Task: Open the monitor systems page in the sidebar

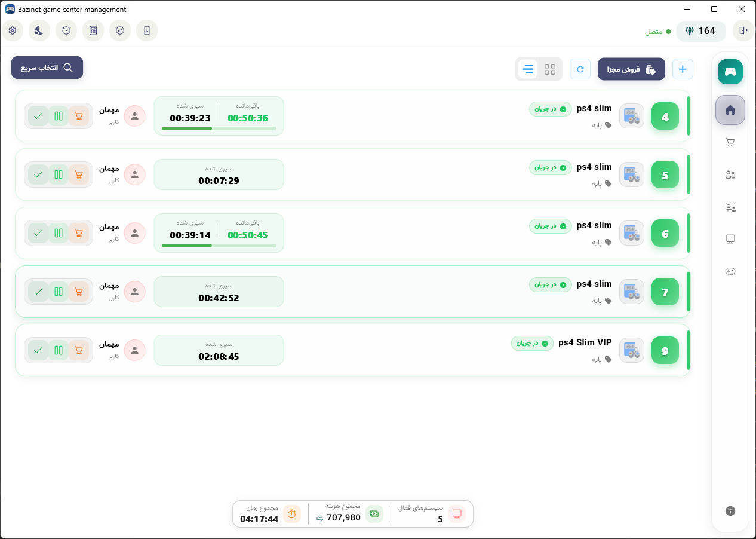Action: (x=730, y=239)
